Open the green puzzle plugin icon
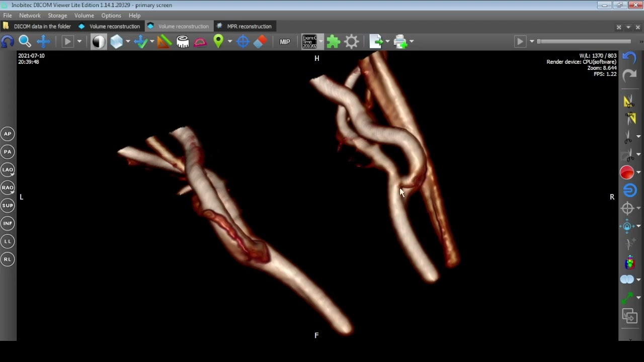 click(333, 42)
